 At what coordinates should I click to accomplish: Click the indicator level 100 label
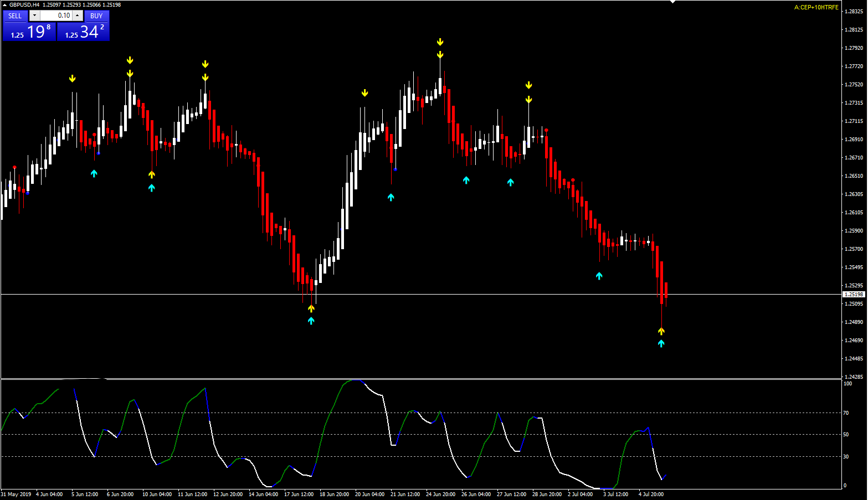click(848, 384)
